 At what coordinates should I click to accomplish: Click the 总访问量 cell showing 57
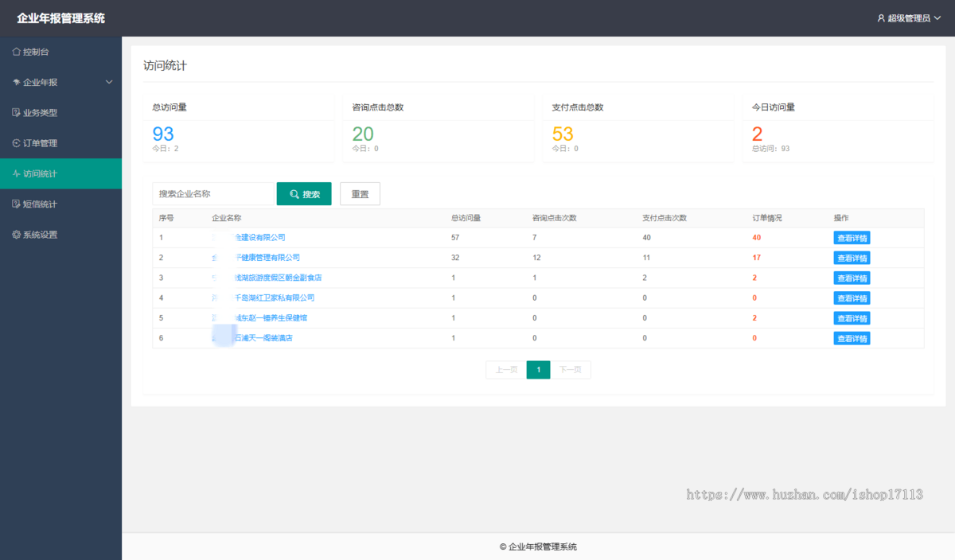455,238
